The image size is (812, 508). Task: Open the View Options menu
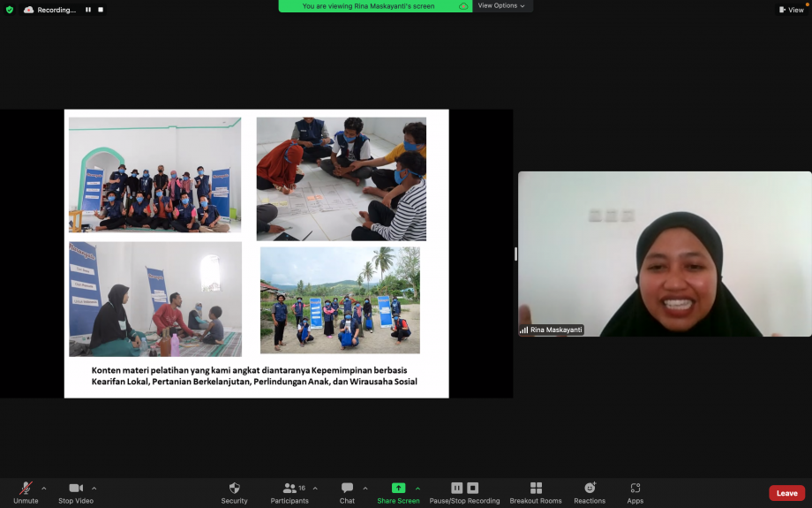coord(501,6)
